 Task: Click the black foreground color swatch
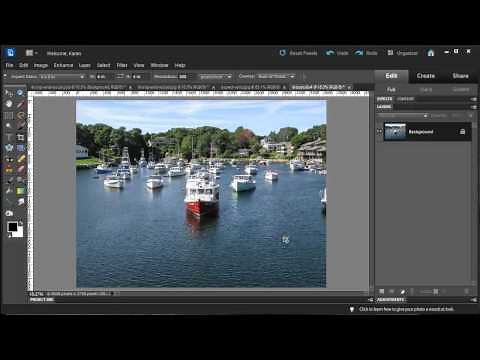[12, 227]
